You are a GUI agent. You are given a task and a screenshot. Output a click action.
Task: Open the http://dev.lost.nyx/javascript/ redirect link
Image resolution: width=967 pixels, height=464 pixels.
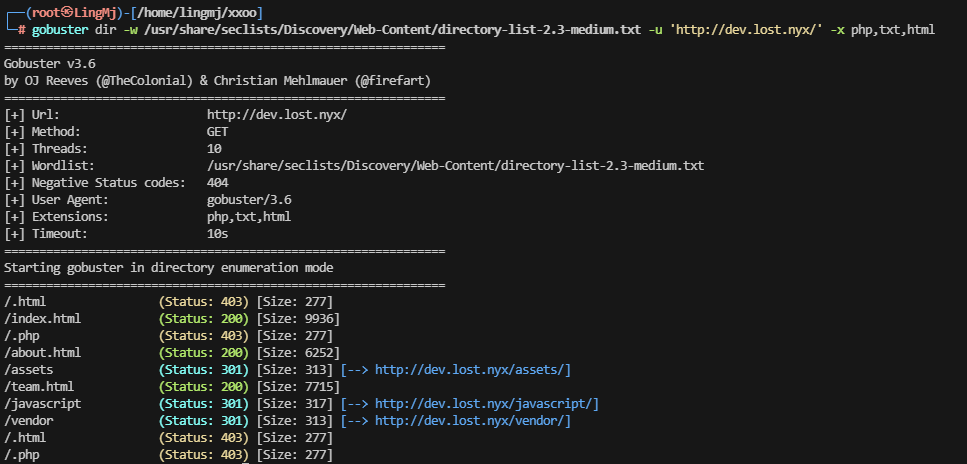click(486, 404)
